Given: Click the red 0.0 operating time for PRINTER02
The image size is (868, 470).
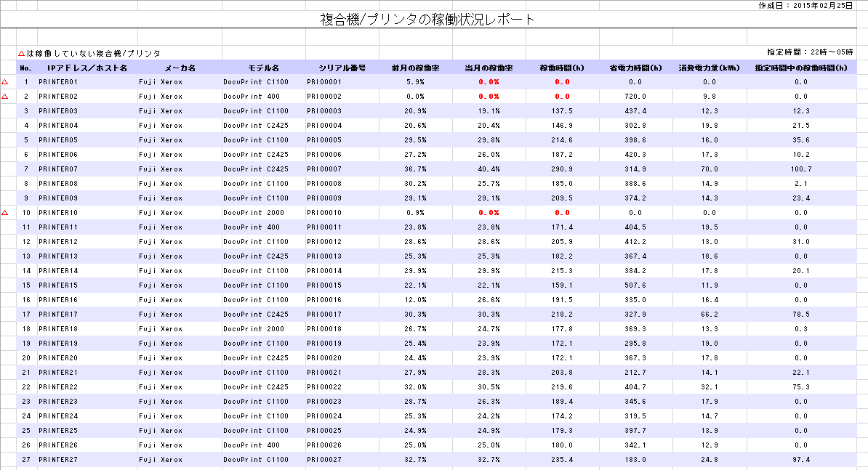Looking at the screenshot, I should [562, 96].
